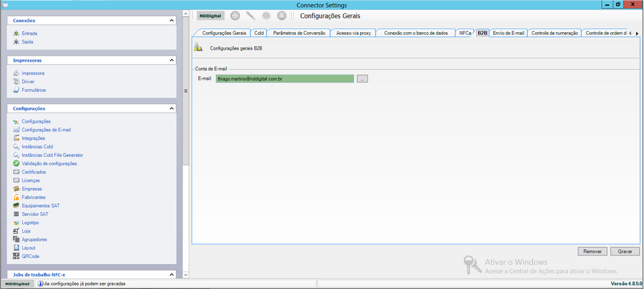Open Instâncias Cold
Screen dimensions: 644x289
(x=37, y=147)
